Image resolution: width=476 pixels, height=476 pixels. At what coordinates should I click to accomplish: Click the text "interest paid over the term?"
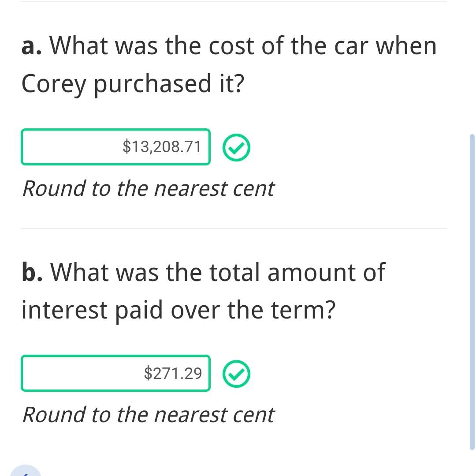tap(178, 310)
